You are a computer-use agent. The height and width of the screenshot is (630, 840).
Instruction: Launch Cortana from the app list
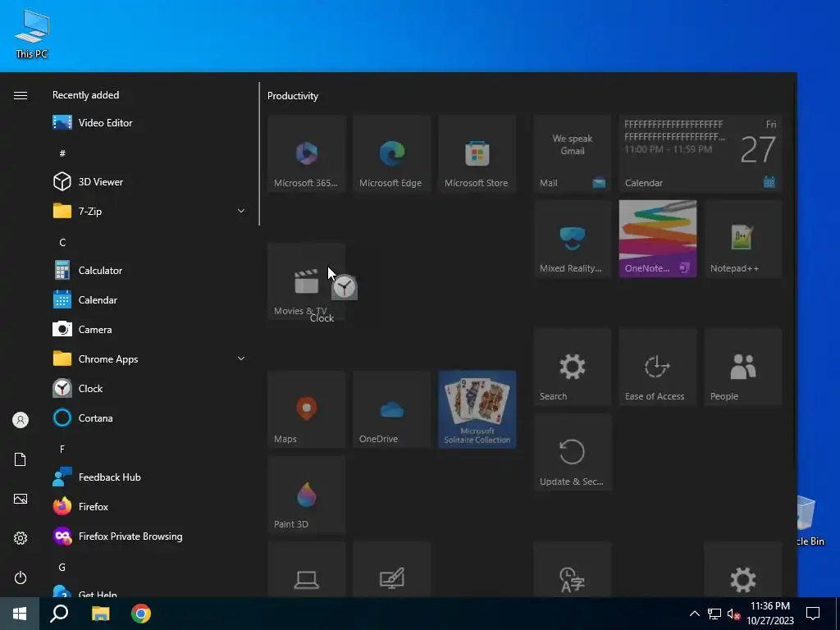click(150, 418)
